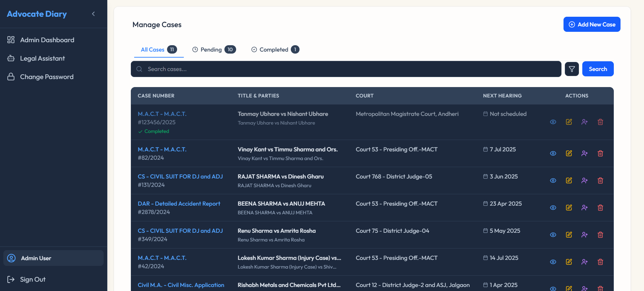Edit the BEENA SHARMA vs ANUJ MEHTA case
Image resolution: width=644 pixels, height=291 pixels.
(x=569, y=208)
